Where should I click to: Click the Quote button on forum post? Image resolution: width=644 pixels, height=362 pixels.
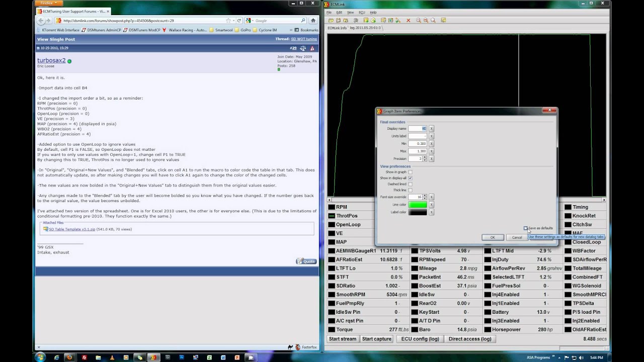point(306,261)
